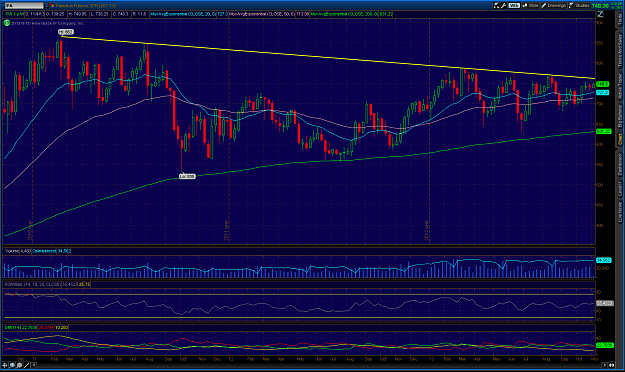Select the yellow descending trendline
625x372 pixels.
327,57
